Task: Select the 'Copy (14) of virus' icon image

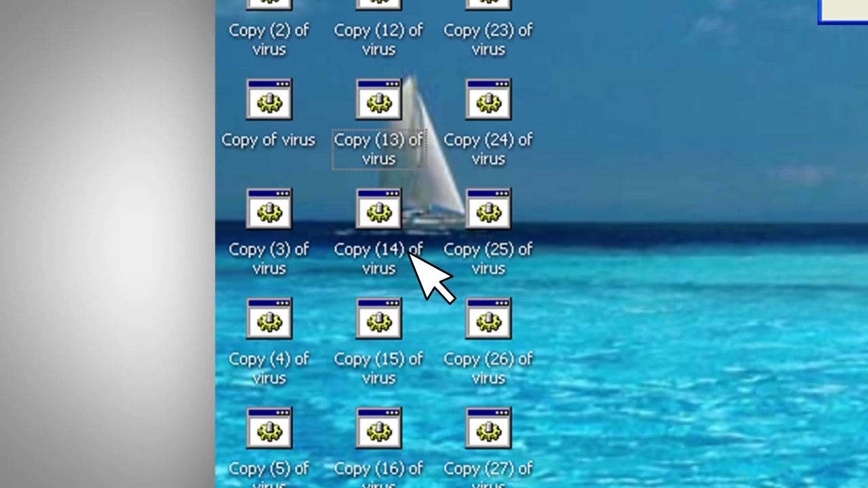Action: 378,209
